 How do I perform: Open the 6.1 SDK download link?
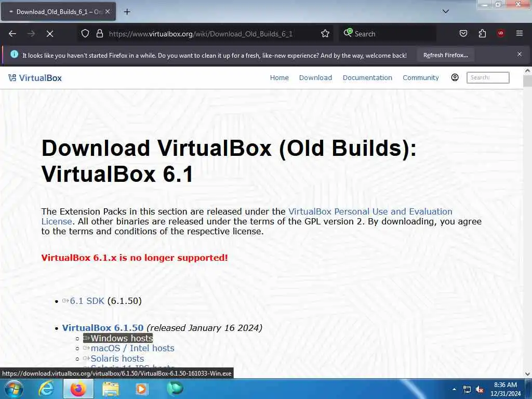(x=87, y=301)
